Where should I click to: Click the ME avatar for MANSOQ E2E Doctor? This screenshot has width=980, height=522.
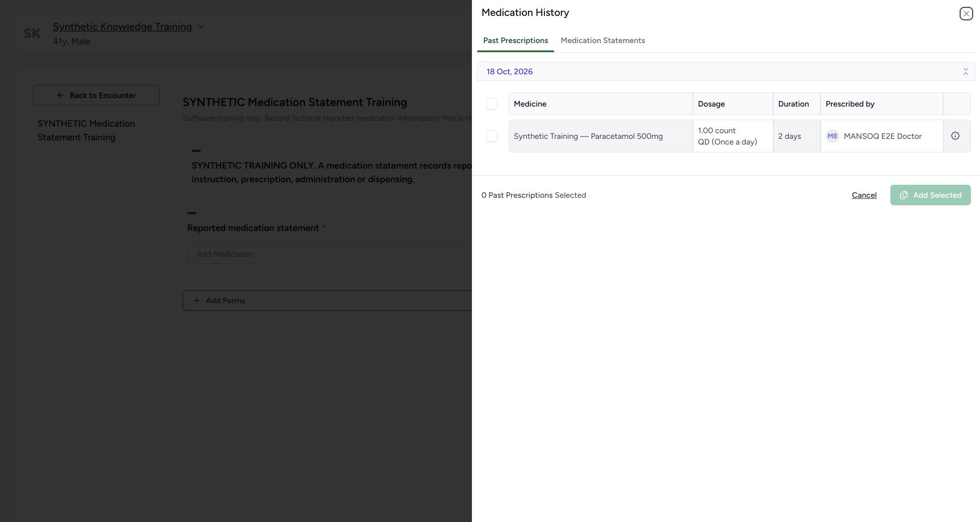tap(832, 136)
